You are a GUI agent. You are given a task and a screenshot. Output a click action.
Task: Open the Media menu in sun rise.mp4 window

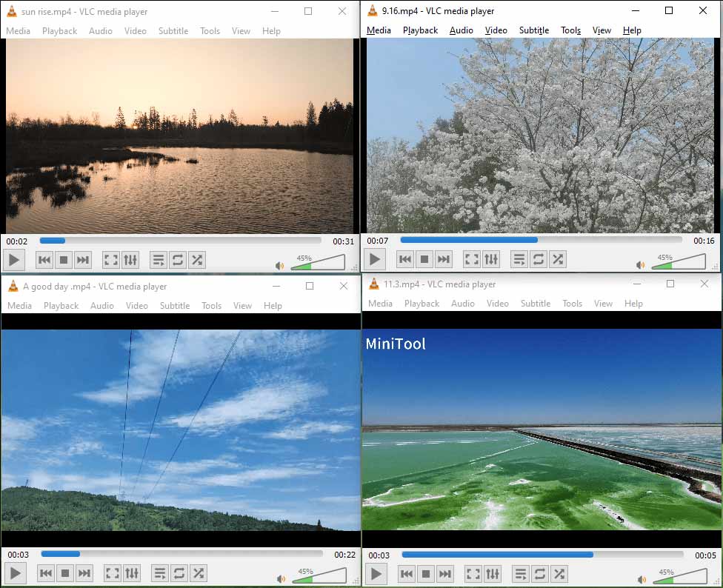(x=19, y=30)
